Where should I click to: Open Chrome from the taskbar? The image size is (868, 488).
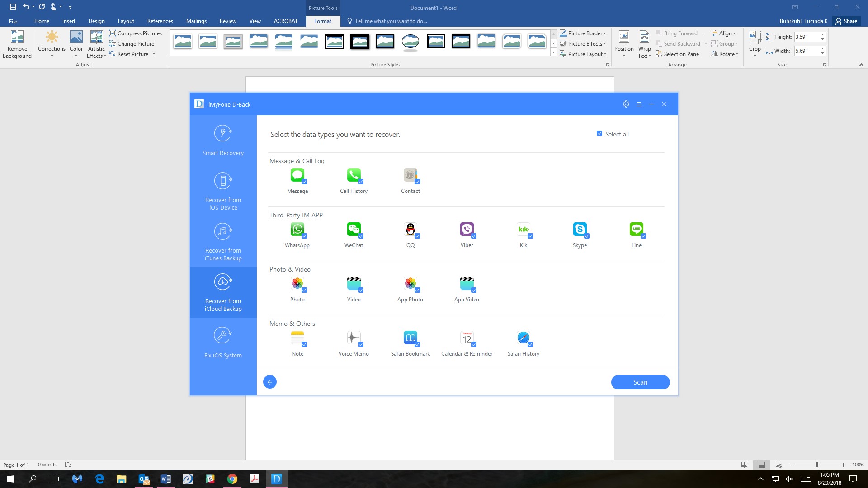[232, 479]
